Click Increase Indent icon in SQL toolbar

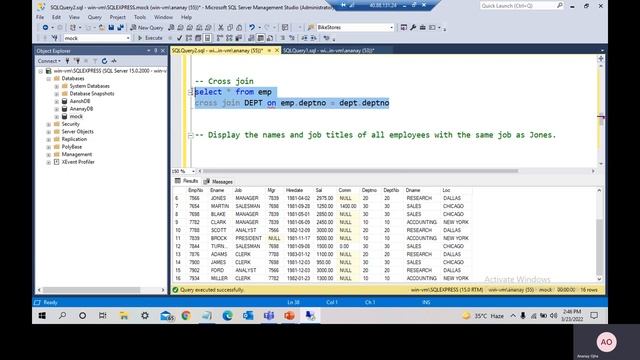(313, 38)
